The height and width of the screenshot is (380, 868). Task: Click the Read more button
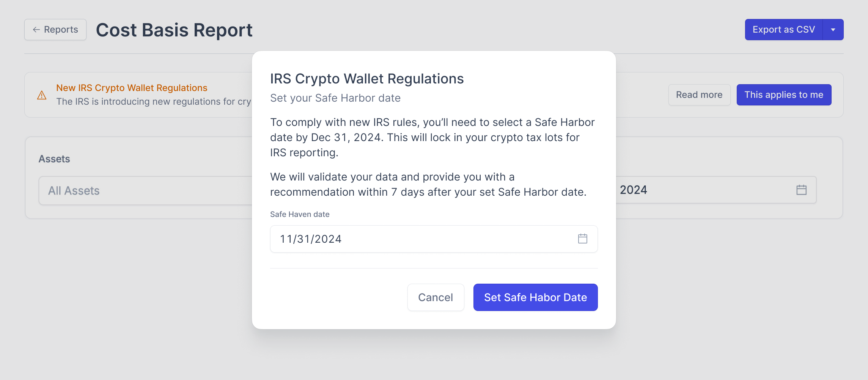(x=699, y=95)
